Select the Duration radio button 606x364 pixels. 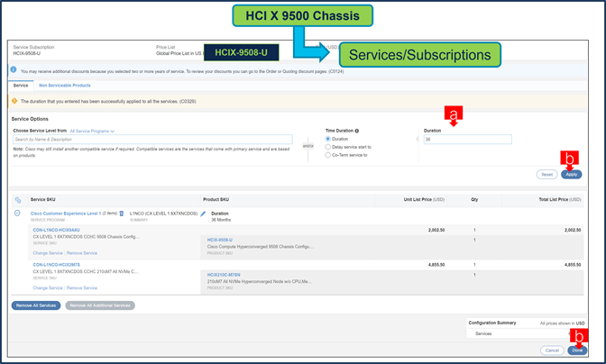click(327, 139)
